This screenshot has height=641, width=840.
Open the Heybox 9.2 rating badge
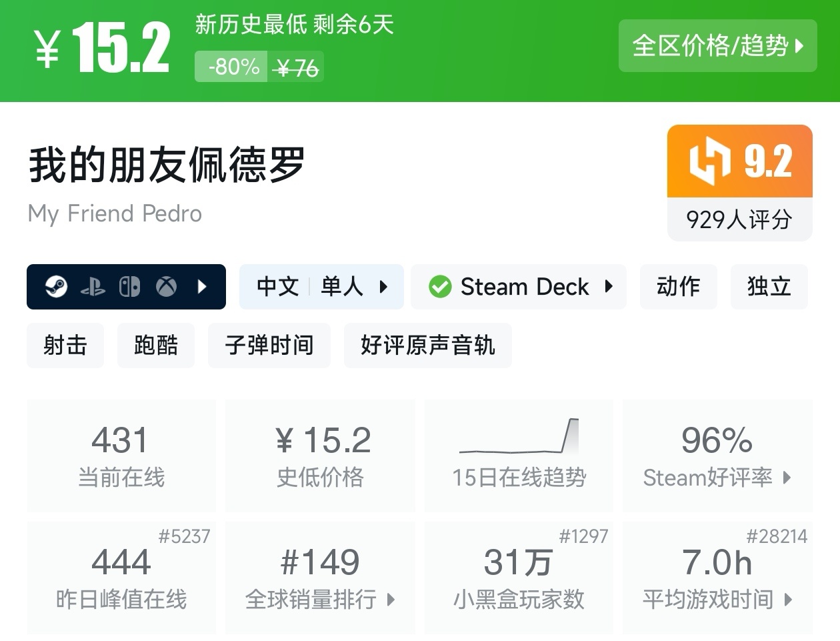[739, 160]
